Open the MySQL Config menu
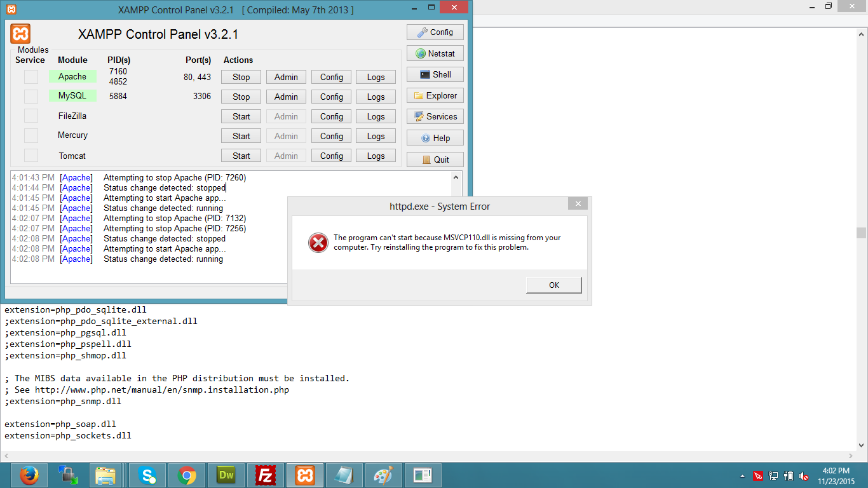 point(332,97)
